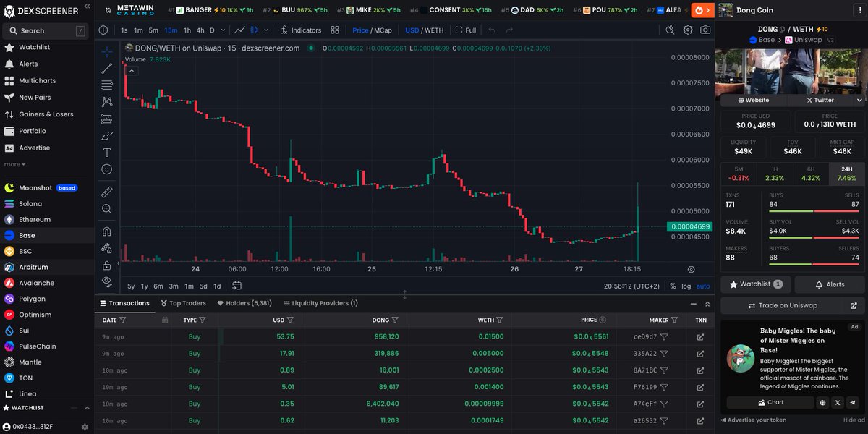The image size is (868, 434).
Task: Set chart range to 5d
Action: 203,286
